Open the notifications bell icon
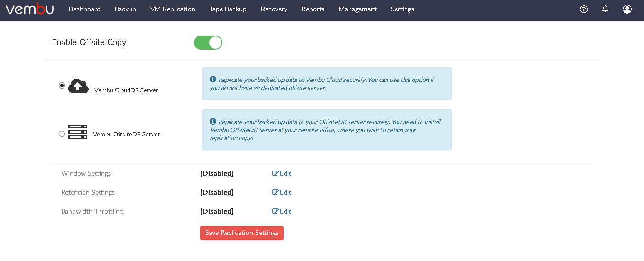This screenshot has height=261, width=644. click(605, 9)
